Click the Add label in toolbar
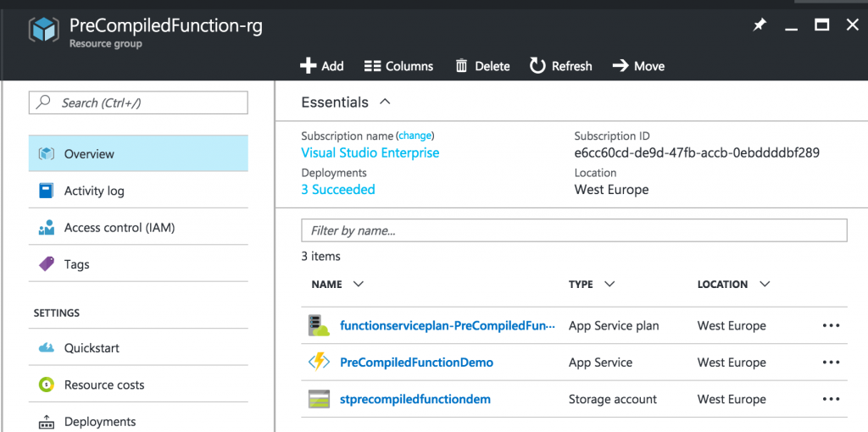Viewport: 868px width, 432px height. point(332,66)
